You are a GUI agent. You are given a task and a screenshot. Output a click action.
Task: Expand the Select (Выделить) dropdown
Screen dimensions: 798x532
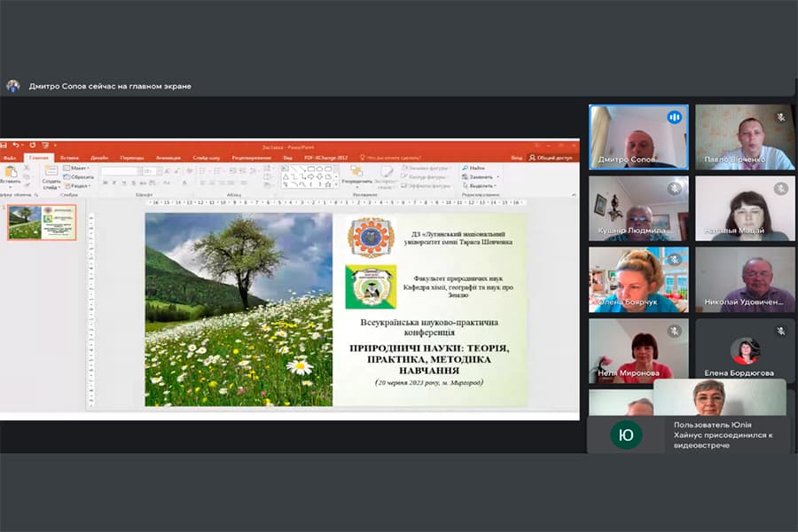point(481,186)
